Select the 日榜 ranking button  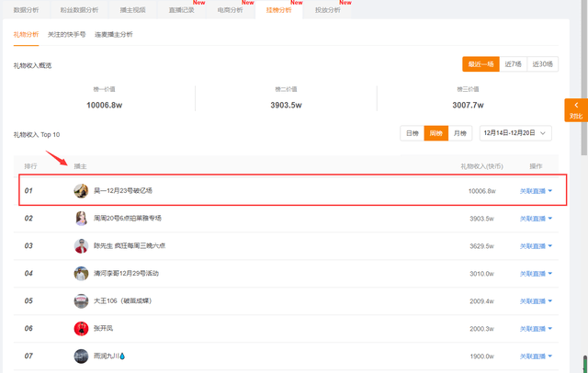(413, 133)
